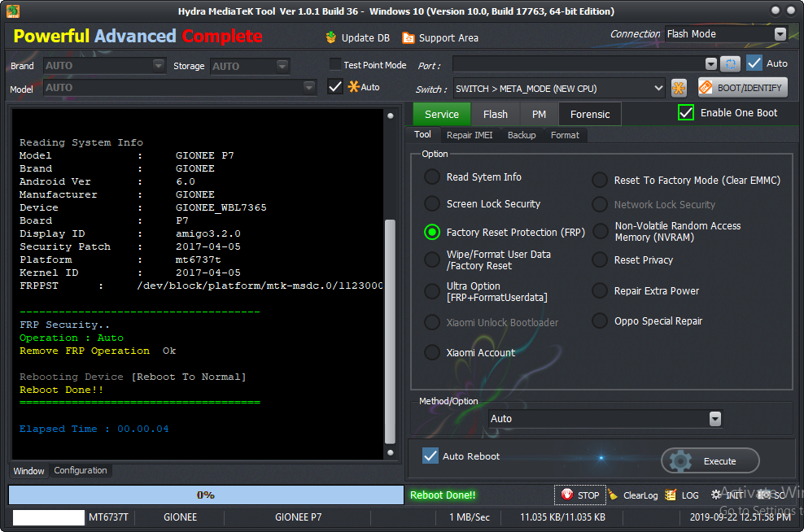Click the gear icon on Execute button

pos(680,460)
